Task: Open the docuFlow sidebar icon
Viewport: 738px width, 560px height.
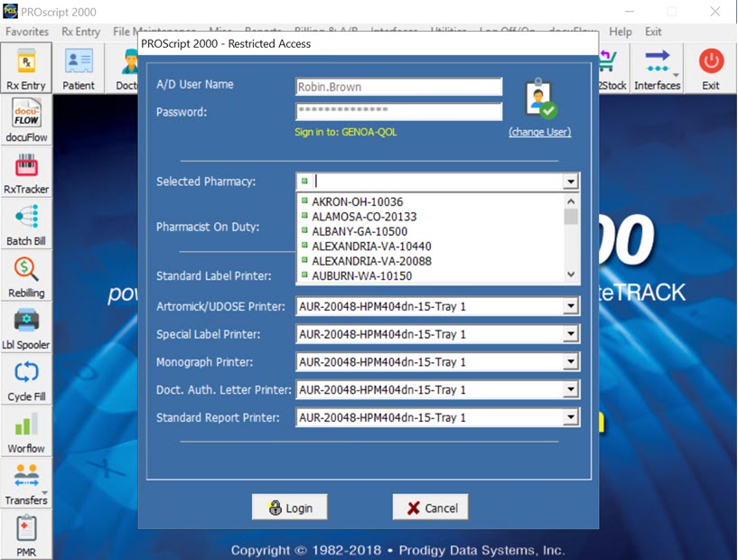Action: pyautogui.click(x=26, y=121)
